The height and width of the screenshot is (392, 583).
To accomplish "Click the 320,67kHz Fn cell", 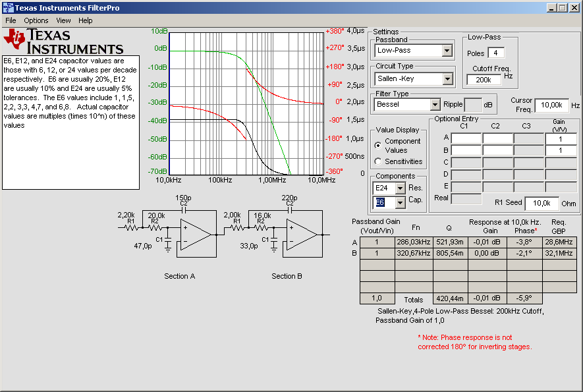I will [414, 253].
